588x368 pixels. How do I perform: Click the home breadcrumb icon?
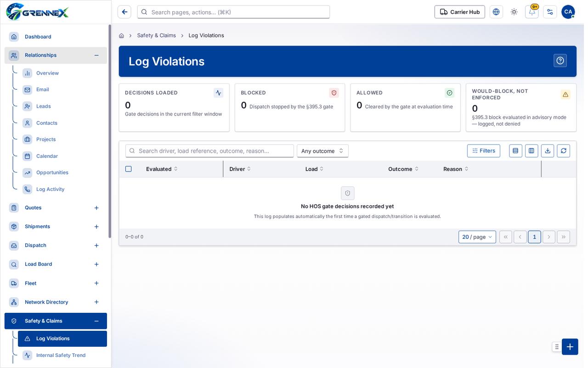[x=121, y=35]
